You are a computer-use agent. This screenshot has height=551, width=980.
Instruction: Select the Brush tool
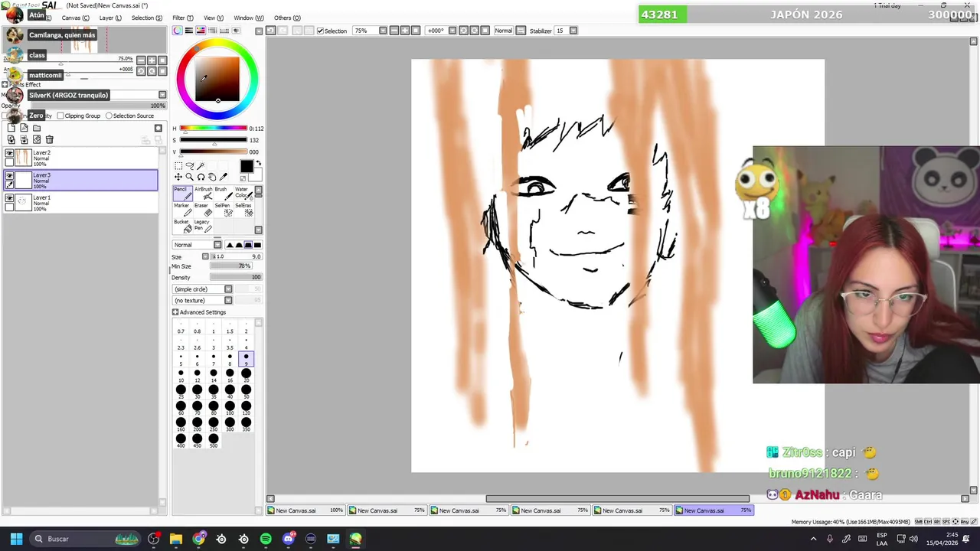pos(223,194)
